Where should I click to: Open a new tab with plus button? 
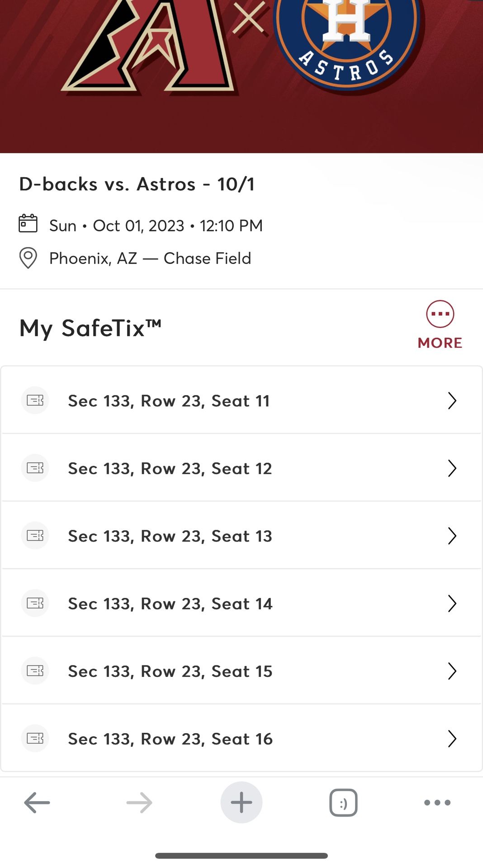point(241,803)
